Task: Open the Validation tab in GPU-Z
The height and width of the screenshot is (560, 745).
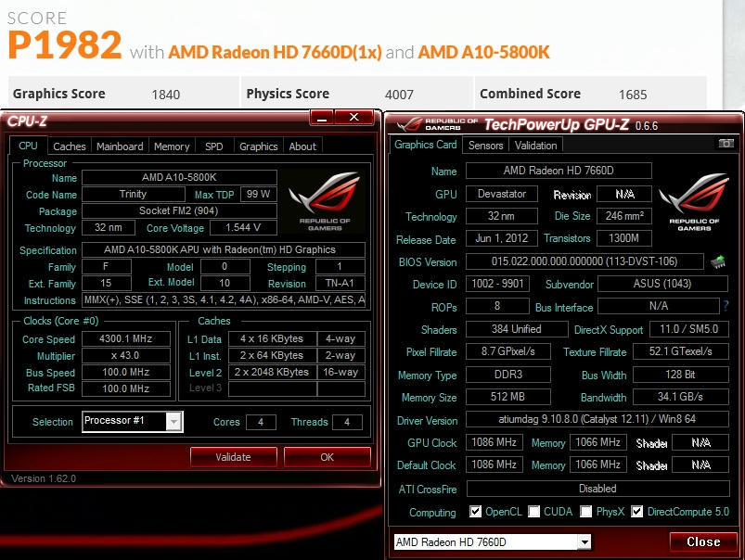Action: (535, 146)
